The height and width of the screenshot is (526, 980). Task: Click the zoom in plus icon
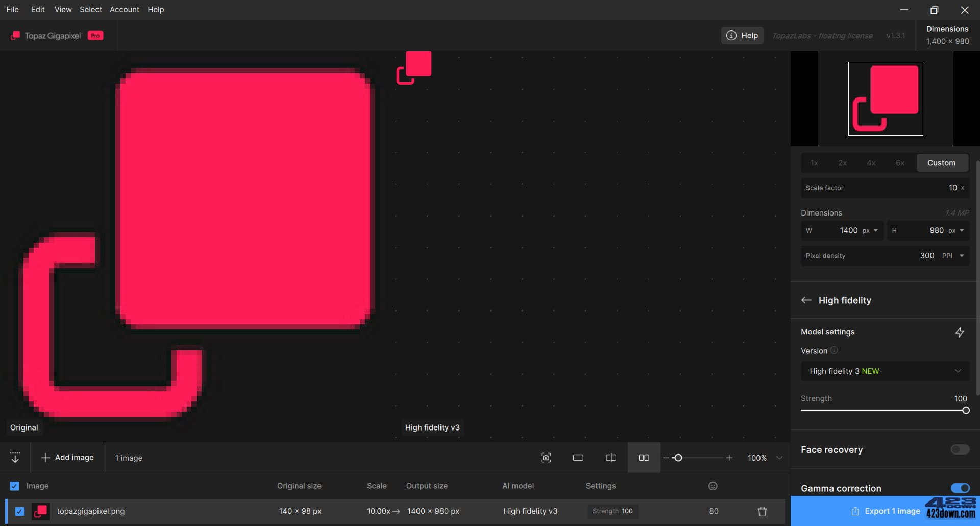tap(729, 458)
